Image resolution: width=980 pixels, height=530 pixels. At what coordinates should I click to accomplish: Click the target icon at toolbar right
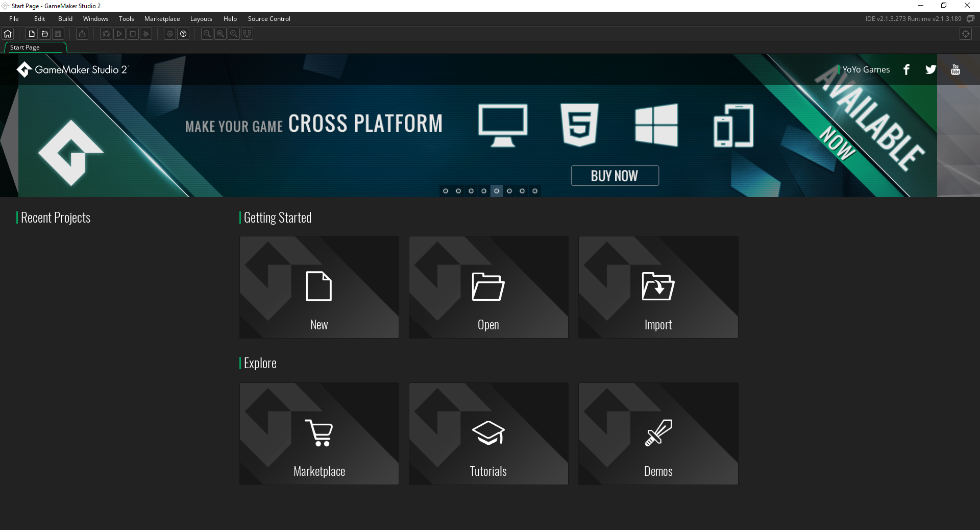pyautogui.click(x=966, y=34)
